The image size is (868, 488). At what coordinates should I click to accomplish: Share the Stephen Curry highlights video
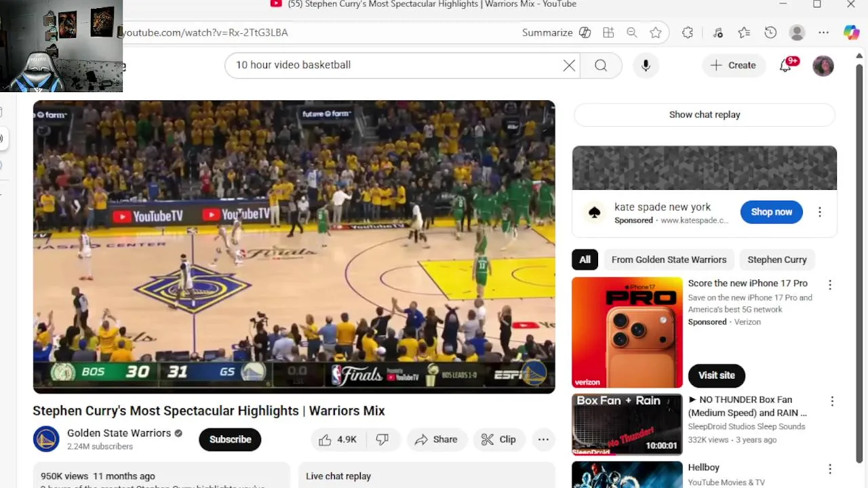click(x=437, y=440)
